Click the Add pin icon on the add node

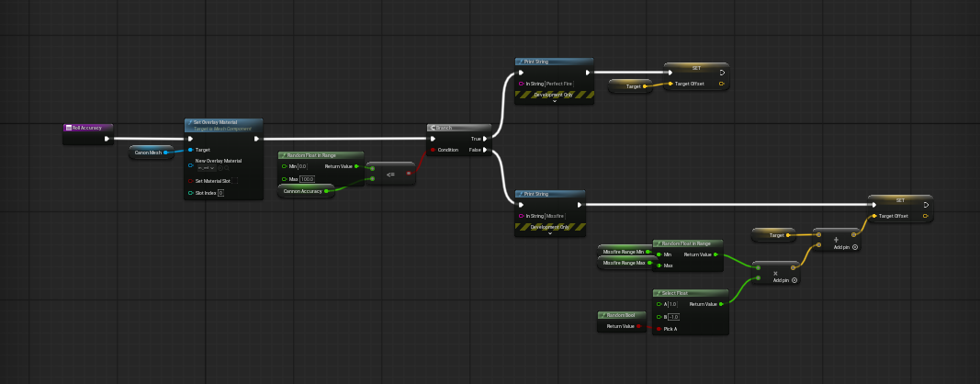(x=854, y=247)
